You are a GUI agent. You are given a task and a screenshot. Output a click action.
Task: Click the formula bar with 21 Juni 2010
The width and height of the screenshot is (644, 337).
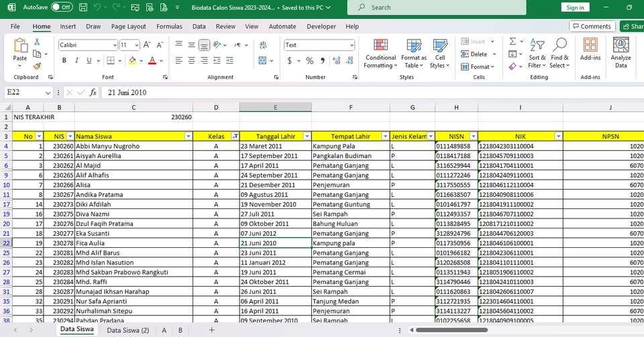coord(372,92)
